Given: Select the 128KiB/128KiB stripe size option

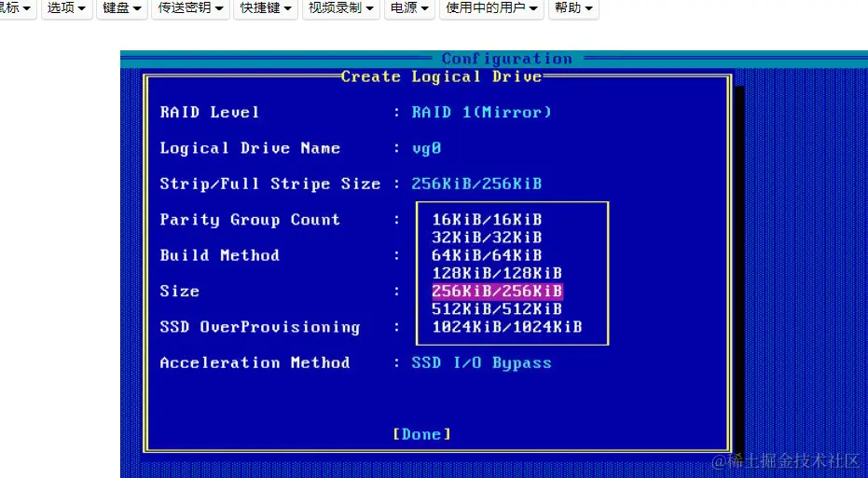Looking at the screenshot, I should click(x=497, y=273).
